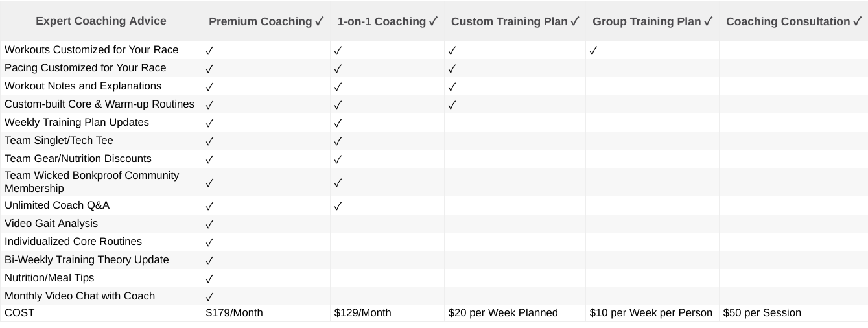Click Custom Training Plan checkmark for Pacing Customized
Screen dimensions: 868x328
(x=452, y=69)
